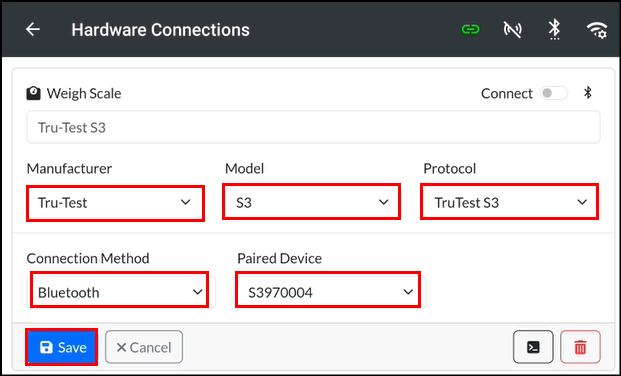Screen dimensions: 621x376
Task: Click the Hardware Connections title
Action: (160, 30)
